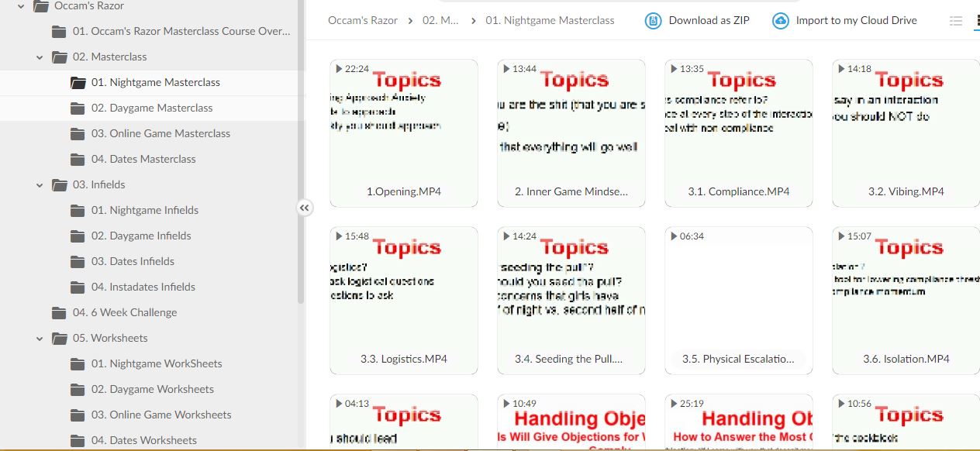This screenshot has height=451, width=980.
Task: Click the 6 Week Challenge folder icon
Action: coord(59,313)
